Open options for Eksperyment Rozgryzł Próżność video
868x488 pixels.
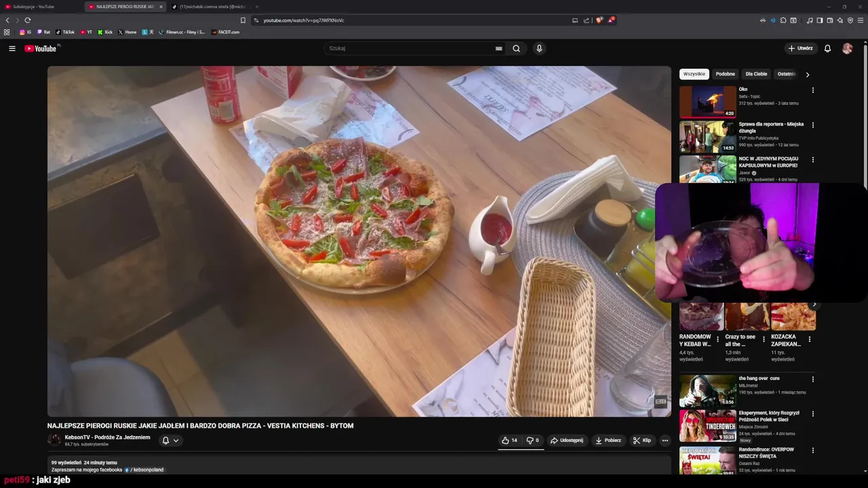pos(812,413)
